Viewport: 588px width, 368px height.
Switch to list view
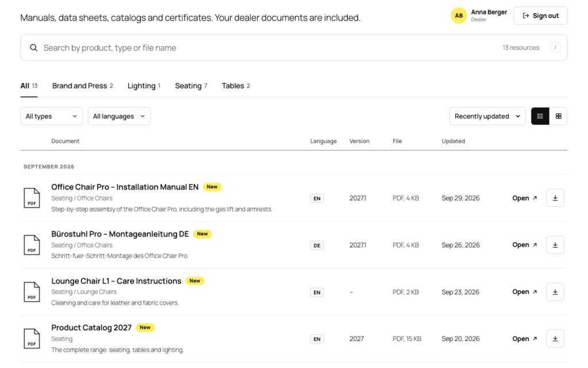coord(540,116)
